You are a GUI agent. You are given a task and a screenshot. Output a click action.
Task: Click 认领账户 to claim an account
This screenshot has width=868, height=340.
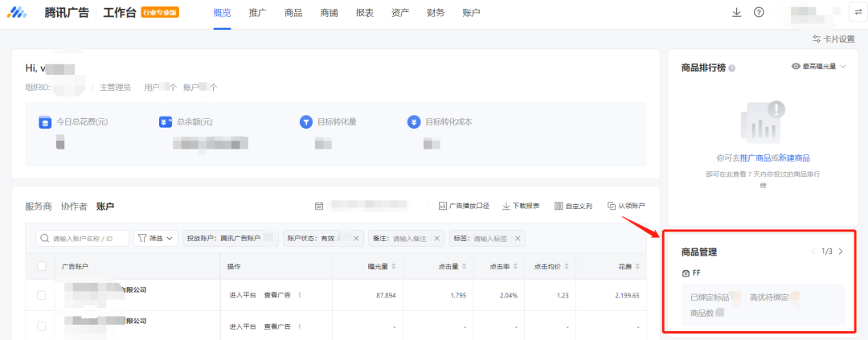(x=626, y=206)
